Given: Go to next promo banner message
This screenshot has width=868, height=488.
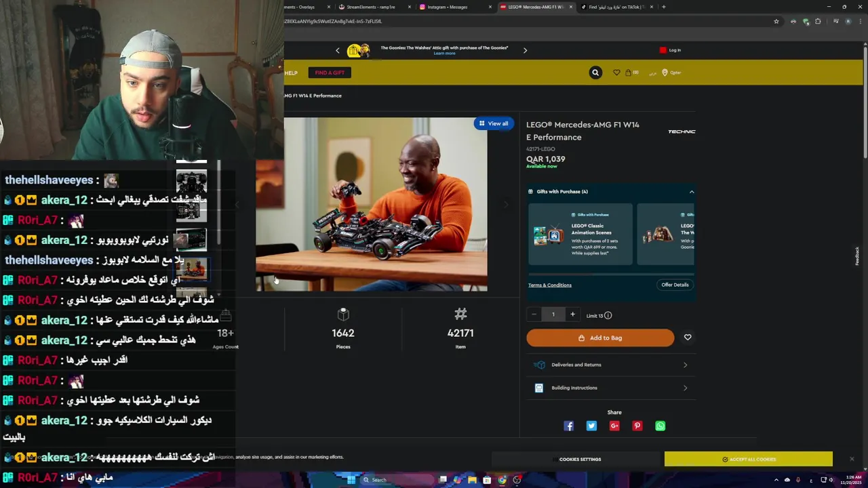Looking at the screenshot, I should click(x=525, y=50).
